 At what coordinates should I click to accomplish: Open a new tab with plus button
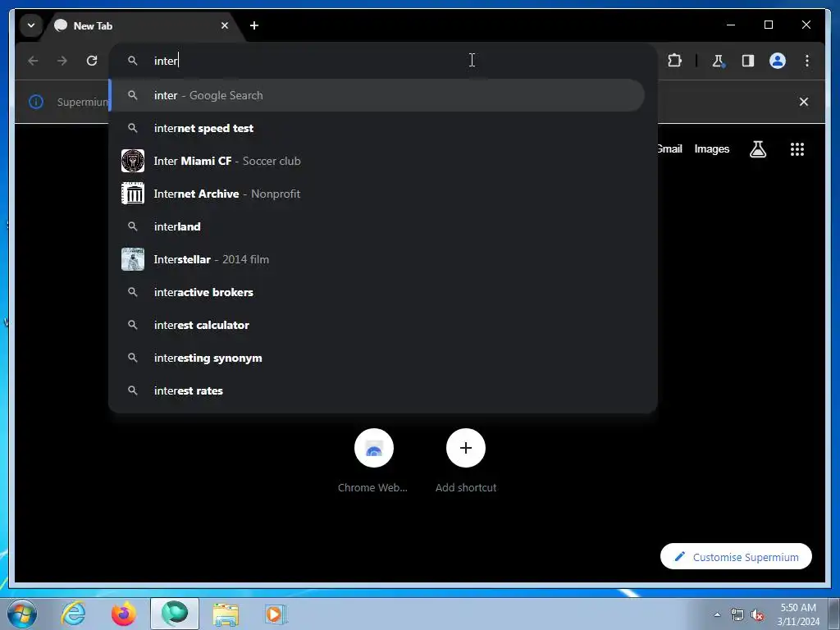254,25
